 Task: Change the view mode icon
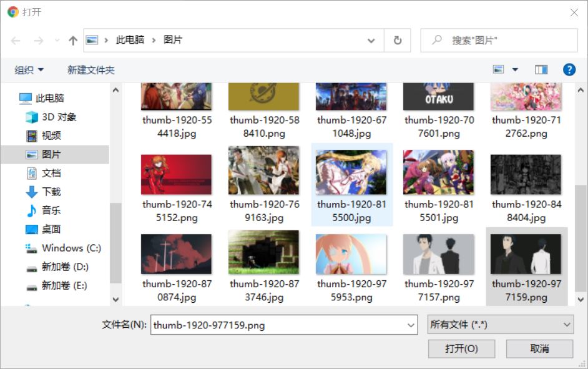coord(498,69)
